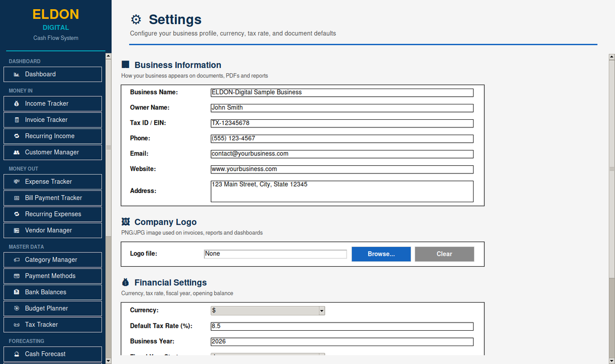This screenshot has width=615, height=364.
Task: Click the Business Name input field
Action: 342,93
